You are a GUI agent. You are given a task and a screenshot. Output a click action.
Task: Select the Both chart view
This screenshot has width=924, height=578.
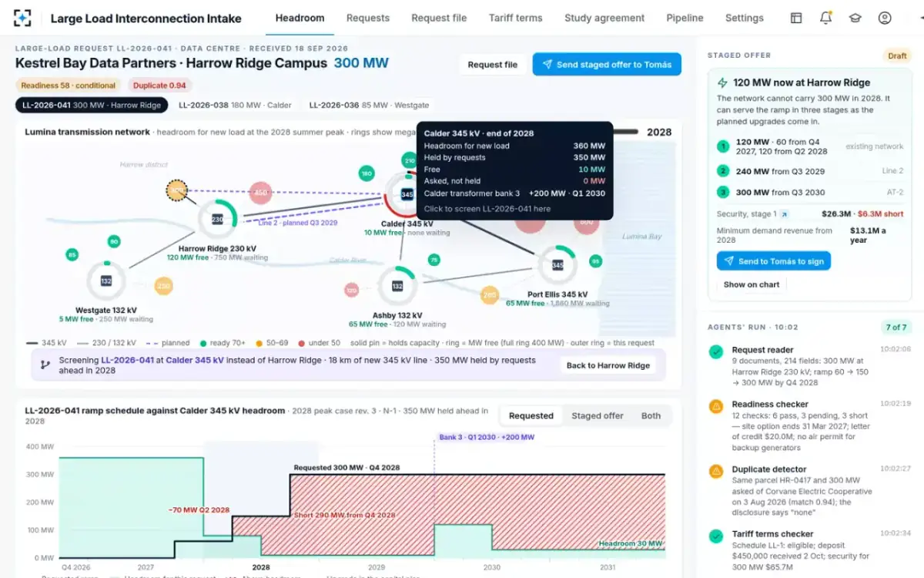pos(651,415)
